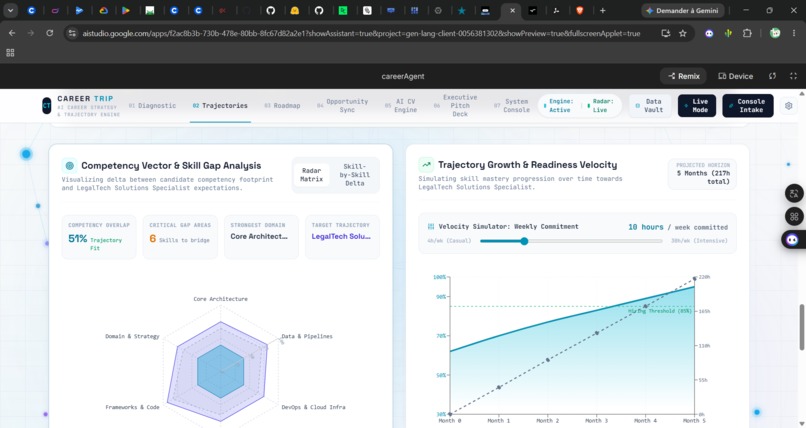Viewport: 806px width, 428px height.
Task: Click the Domain & Strategy radar label
Action: 132,336
